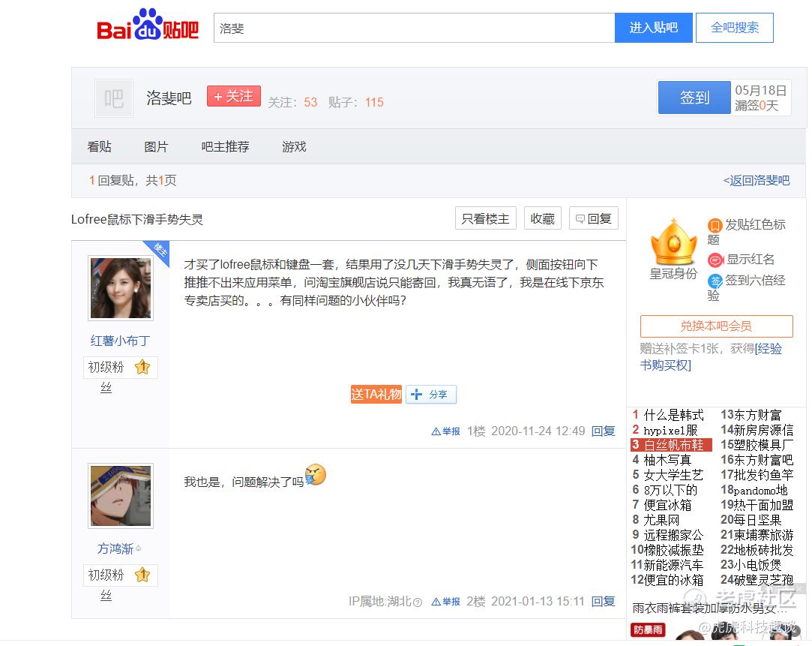812x646 pixels.
Task: Click the 兑换本吧会员 button
Action: 716,326
